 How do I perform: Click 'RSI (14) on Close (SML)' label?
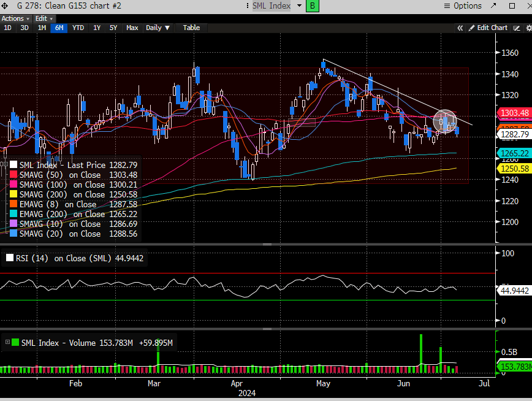(x=64, y=258)
